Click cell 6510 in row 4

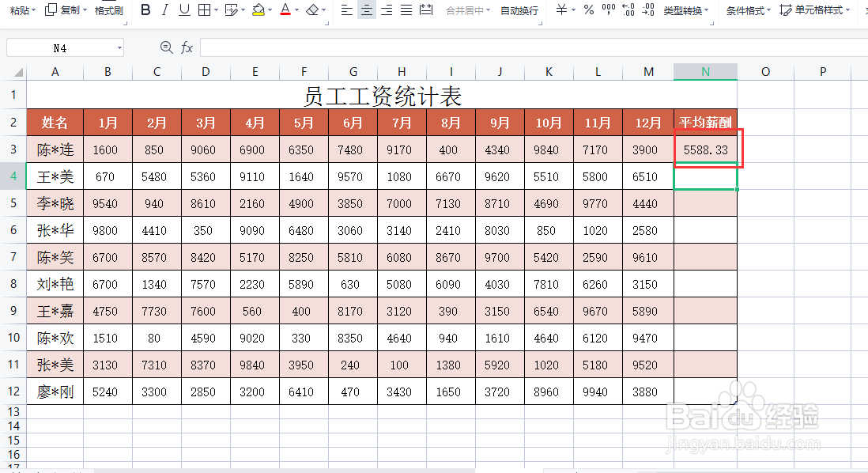648,176
